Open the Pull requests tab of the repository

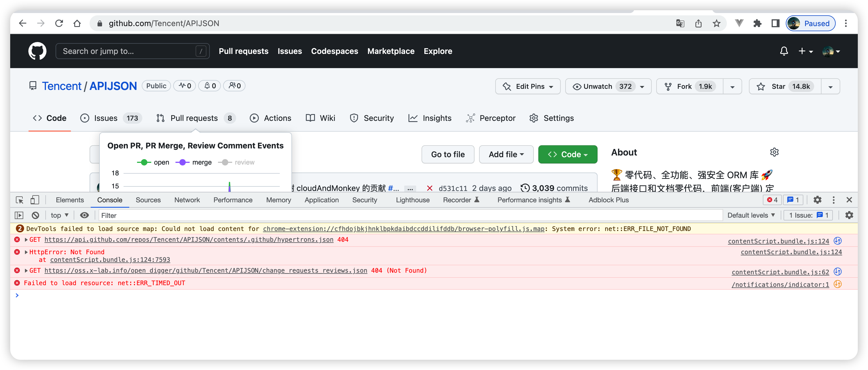(194, 118)
